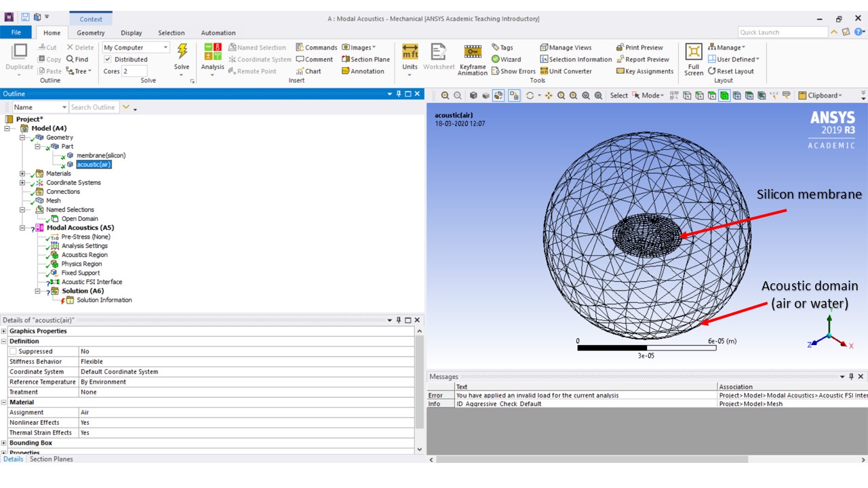
Task: Open the File menu
Action: pyautogui.click(x=16, y=33)
